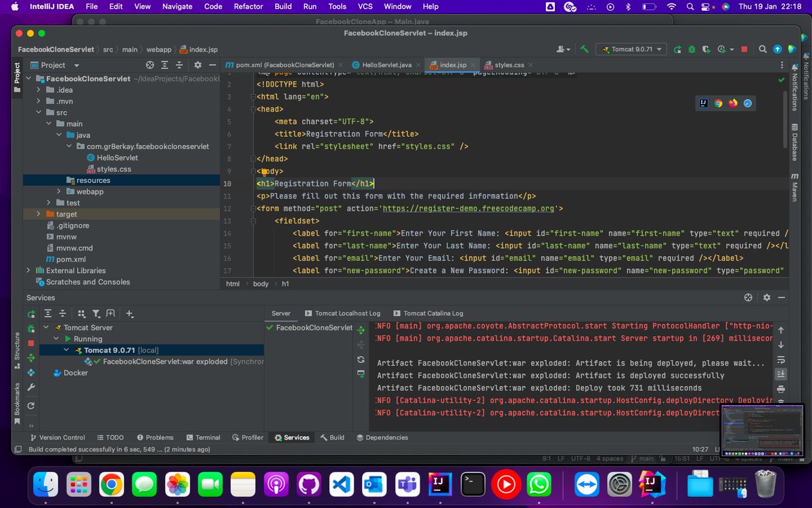The width and height of the screenshot is (812, 508).
Task: Expand the Tomcat Server tree node
Action: click(x=45, y=327)
